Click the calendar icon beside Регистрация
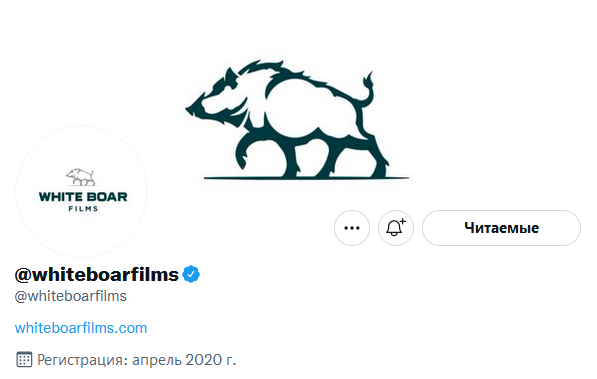The image size is (597, 379). (24, 360)
